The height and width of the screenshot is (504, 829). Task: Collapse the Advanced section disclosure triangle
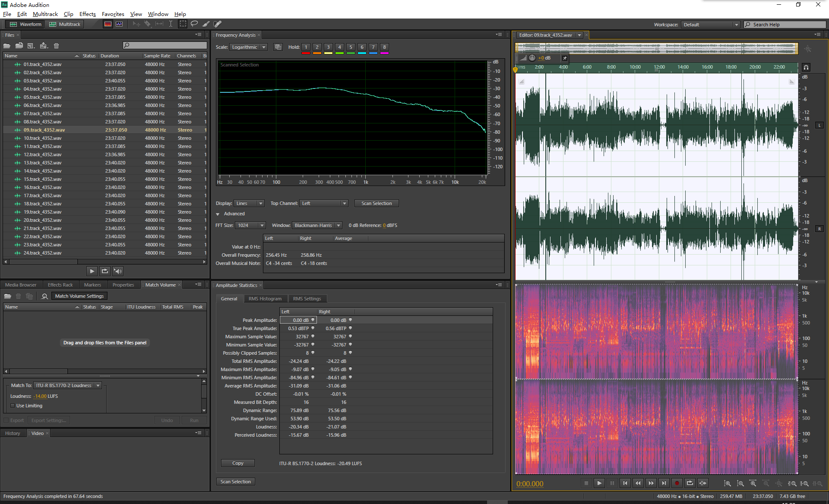[x=218, y=214]
